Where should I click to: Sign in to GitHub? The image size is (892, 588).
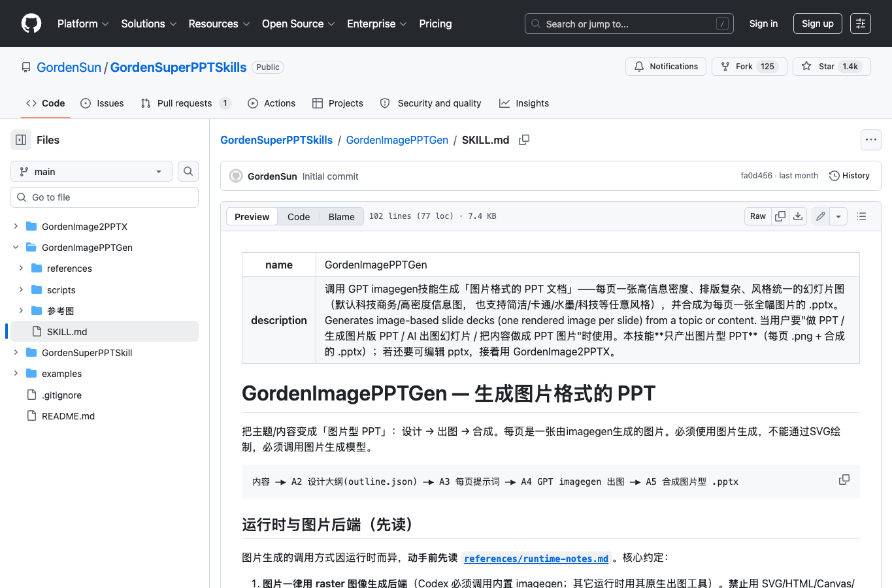point(763,24)
